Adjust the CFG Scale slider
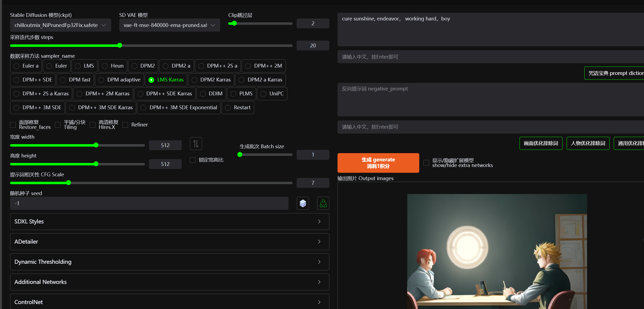The height and width of the screenshot is (309, 644). point(151,183)
